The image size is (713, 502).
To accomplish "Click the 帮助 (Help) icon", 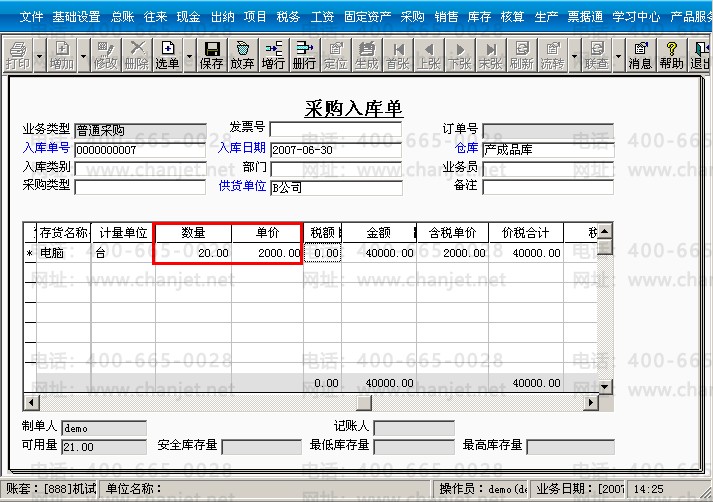I will click(x=671, y=55).
